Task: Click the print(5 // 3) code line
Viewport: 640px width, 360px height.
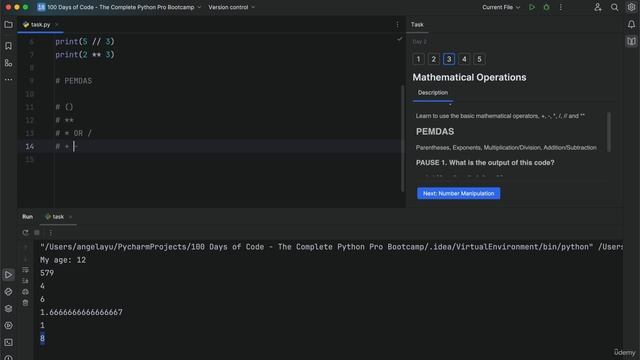Action: tap(85, 42)
